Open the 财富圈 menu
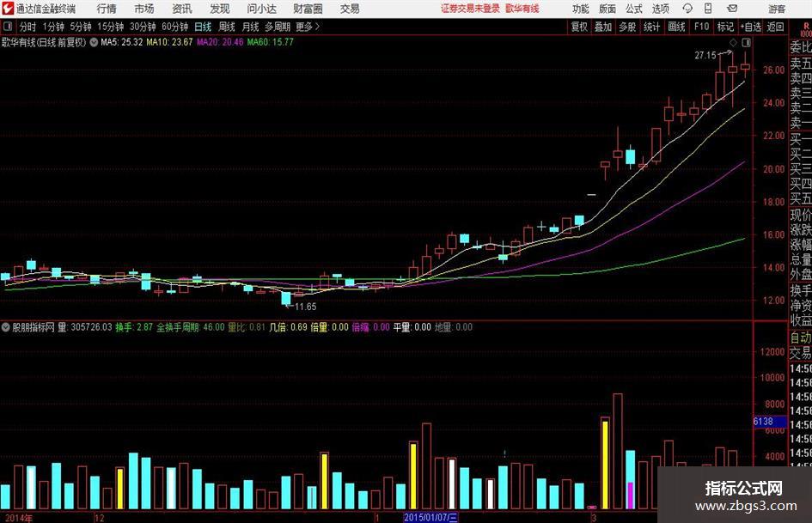The image size is (812, 523). 308,9
